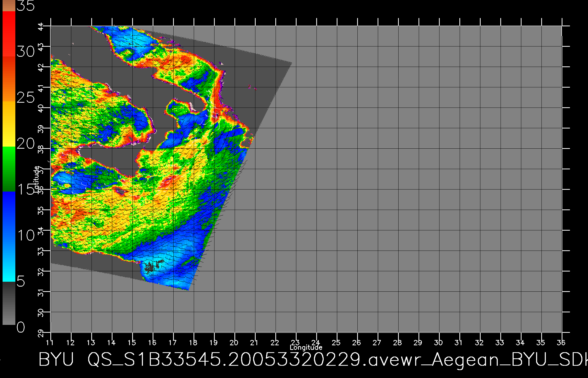Click longitude tick label "22"
The width and height of the screenshot is (588, 378).
[x=275, y=342]
